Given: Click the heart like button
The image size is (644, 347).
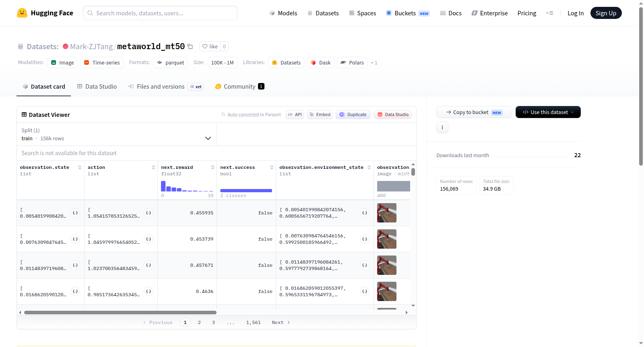Looking at the screenshot, I should coord(210,46).
